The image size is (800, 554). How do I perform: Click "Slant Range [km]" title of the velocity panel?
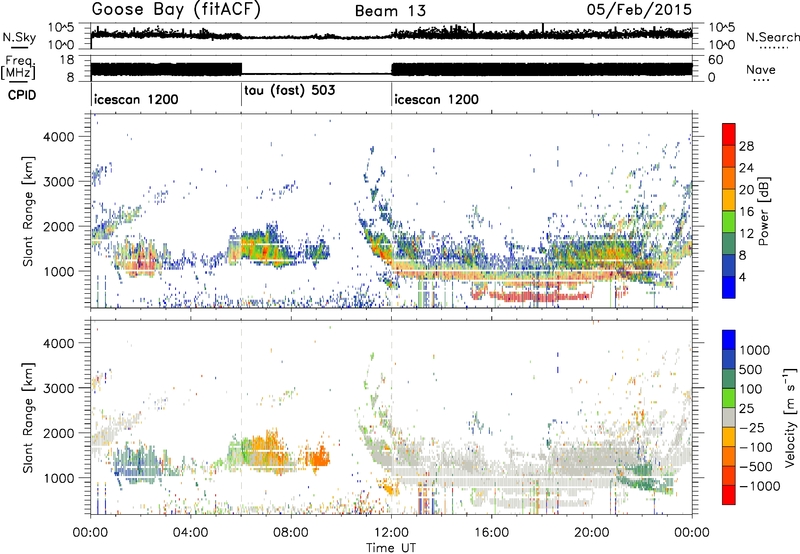click(28, 417)
